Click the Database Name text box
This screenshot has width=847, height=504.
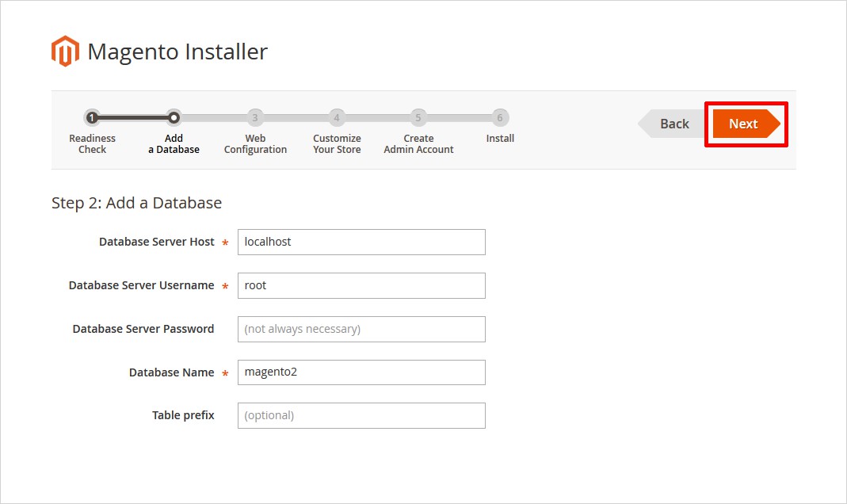coord(361,372)
